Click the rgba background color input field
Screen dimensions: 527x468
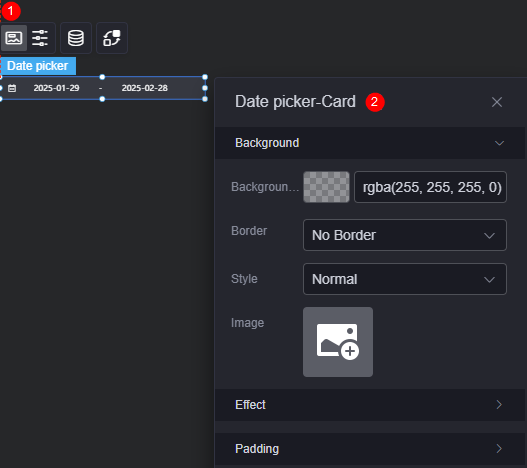coord(431,187)
